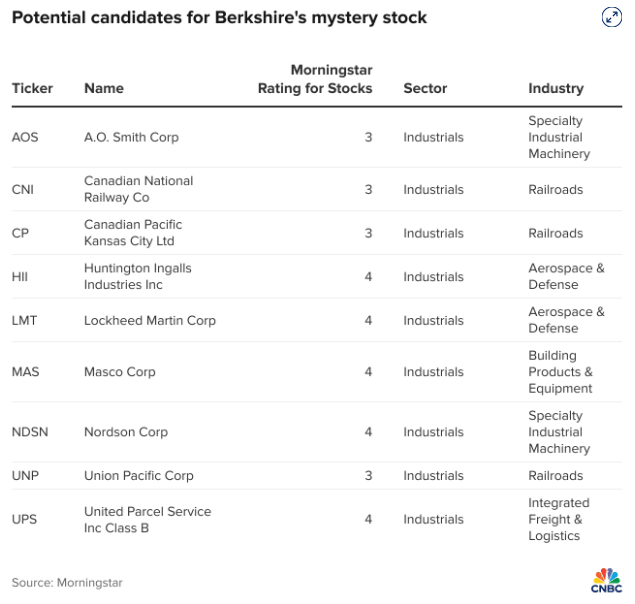
Task: Select Morningstar Rating for Stocks header
Action: (x=315, y=79)
